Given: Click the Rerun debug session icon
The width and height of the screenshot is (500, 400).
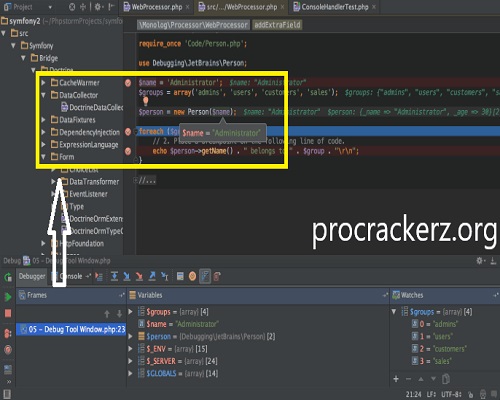Looking at the screenshot, I should click(x=8, y=277).
